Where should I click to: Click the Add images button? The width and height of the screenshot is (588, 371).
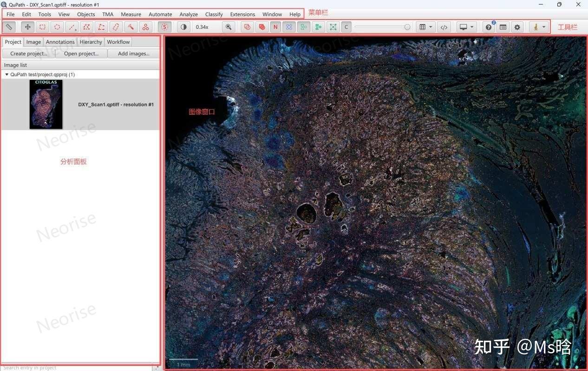[133, 53]
